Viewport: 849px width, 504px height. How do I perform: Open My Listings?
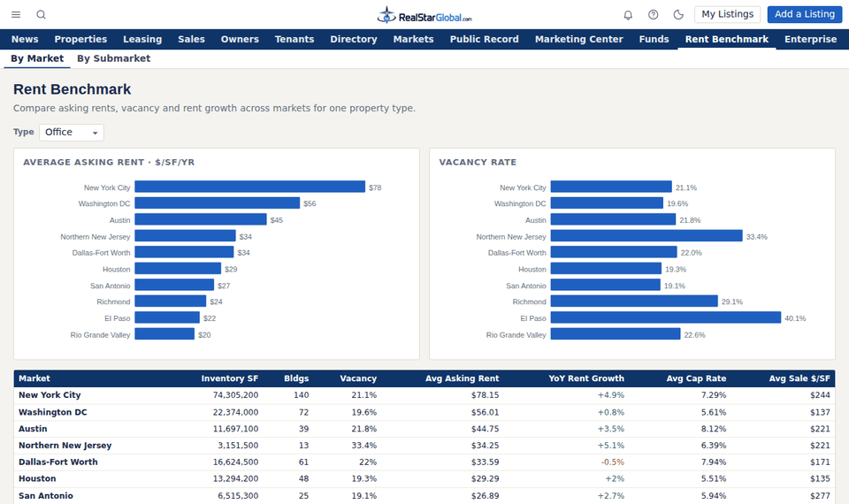coord(727,14)
